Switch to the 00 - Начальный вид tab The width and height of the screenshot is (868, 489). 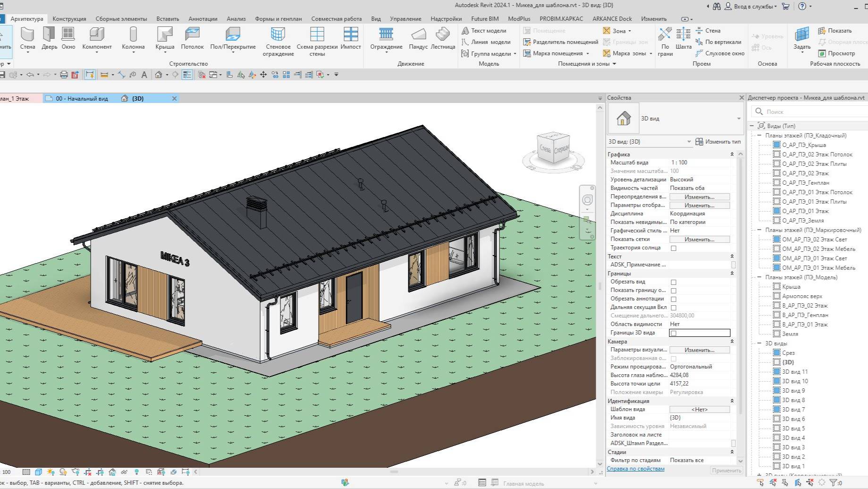coord(82,99)
